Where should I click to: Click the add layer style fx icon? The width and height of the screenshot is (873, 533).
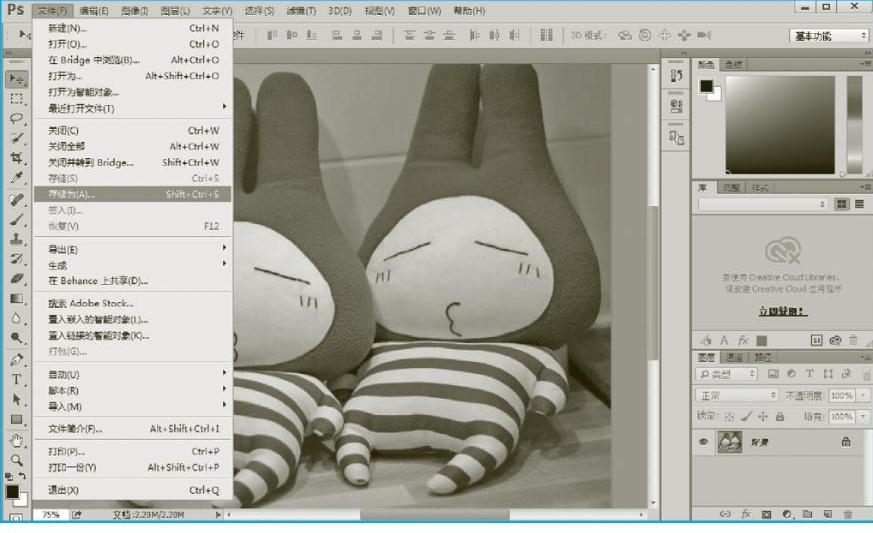point(745,514)
